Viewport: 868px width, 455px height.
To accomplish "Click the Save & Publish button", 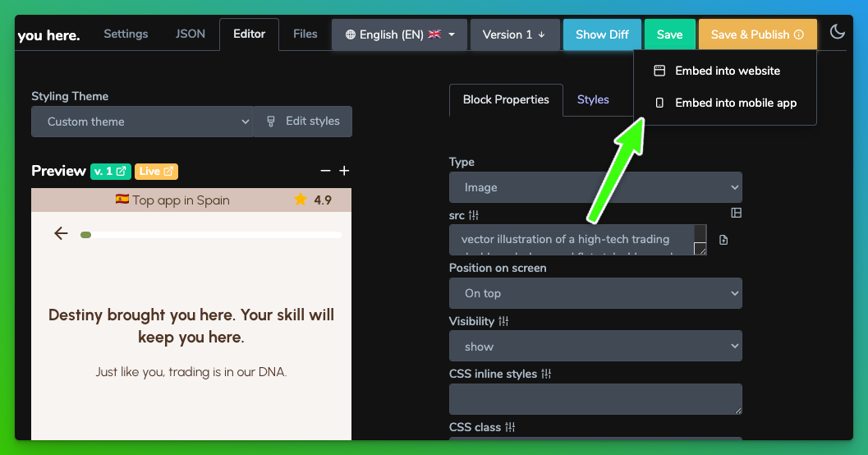I will tap(757, 34).
